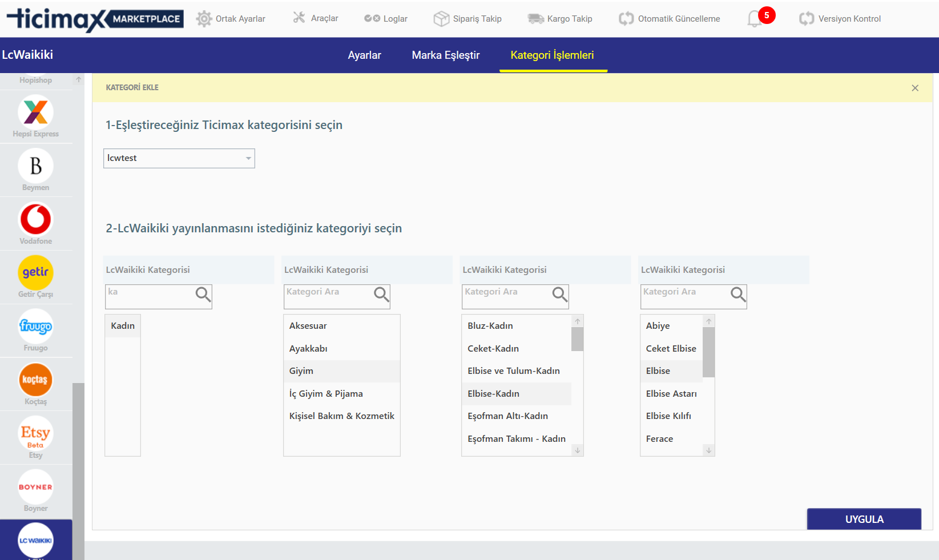Select the Ferace category
Viewport: 939px width, 560px height.
671,439
